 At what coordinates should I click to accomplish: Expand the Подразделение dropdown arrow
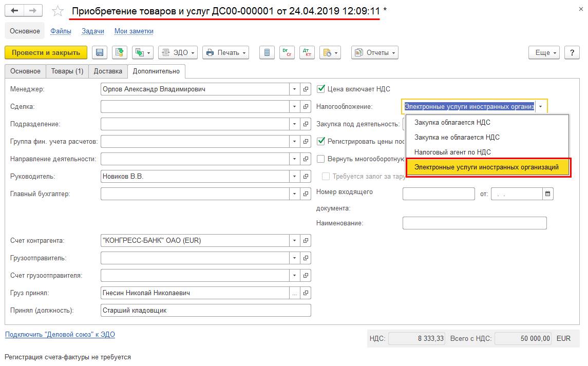(x=294, y=124)
